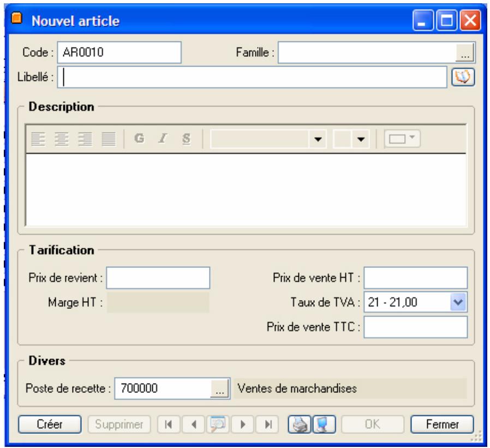Click the Famille input field
This screenshot has width=490, height=448.
click(367, 52)
